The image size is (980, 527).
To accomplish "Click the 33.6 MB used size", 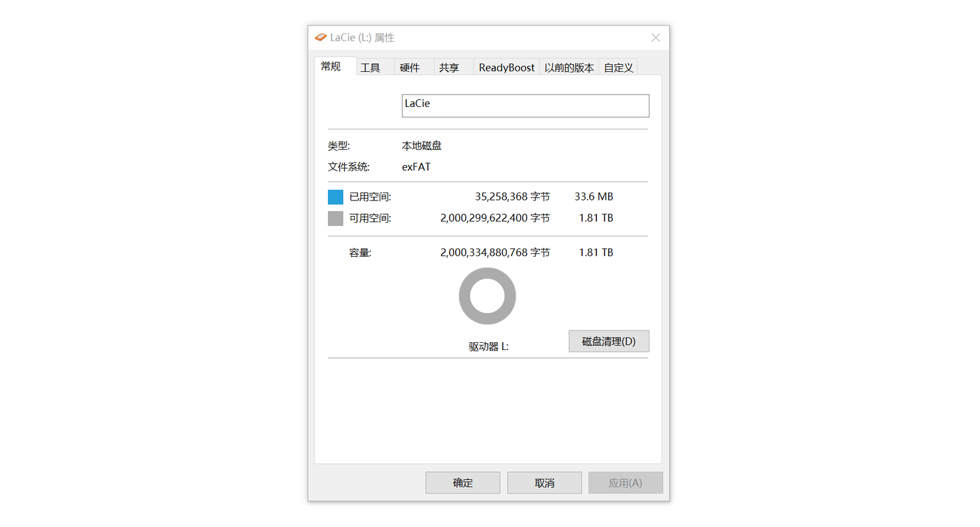I will (x=594, y=197).
